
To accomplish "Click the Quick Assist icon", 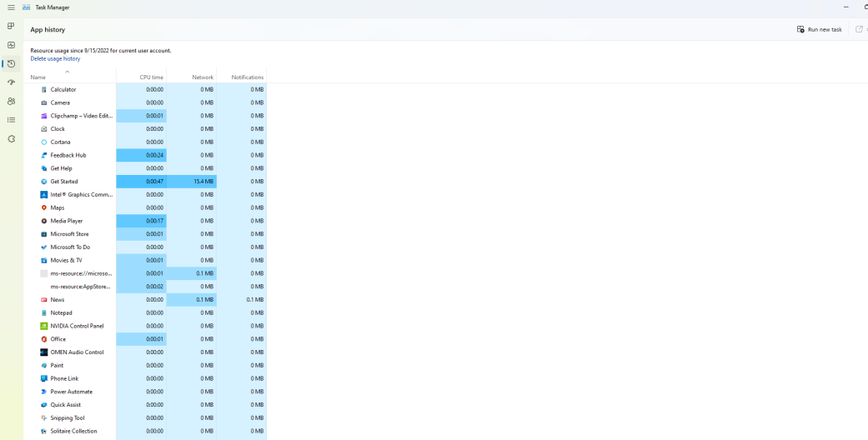I will tap(44, 405).
